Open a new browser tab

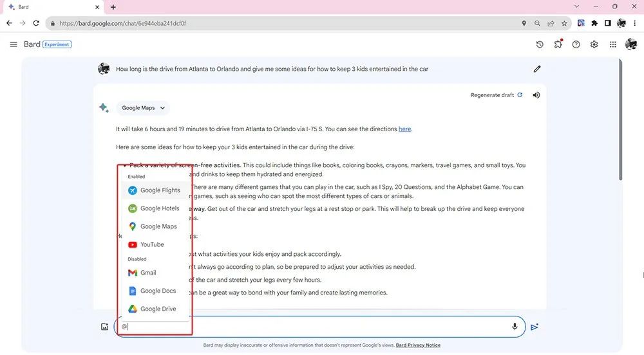pyautogui.click(x=113, y=7)
